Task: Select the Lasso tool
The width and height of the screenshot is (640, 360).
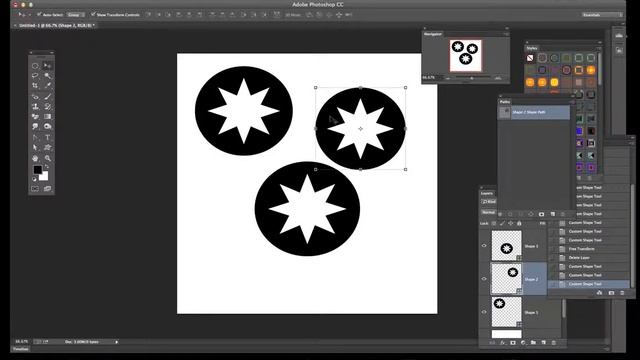Action: pos(35,76)
